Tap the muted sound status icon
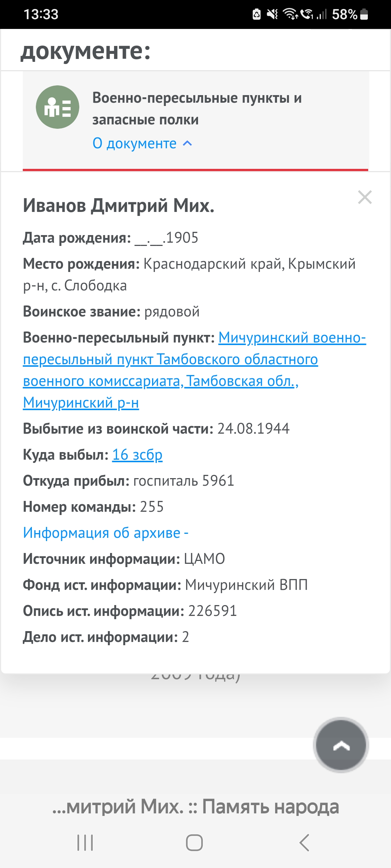 [x=272, y=14]
